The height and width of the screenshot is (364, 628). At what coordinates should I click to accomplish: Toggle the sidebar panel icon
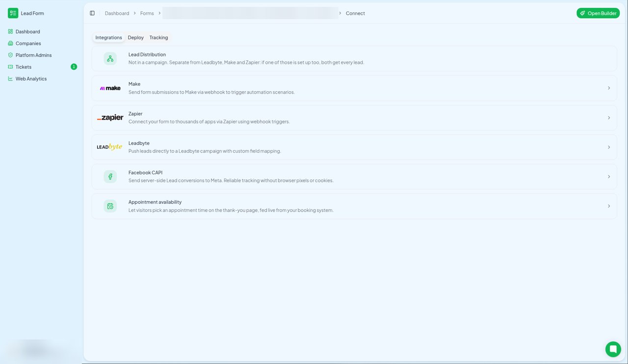92,13
